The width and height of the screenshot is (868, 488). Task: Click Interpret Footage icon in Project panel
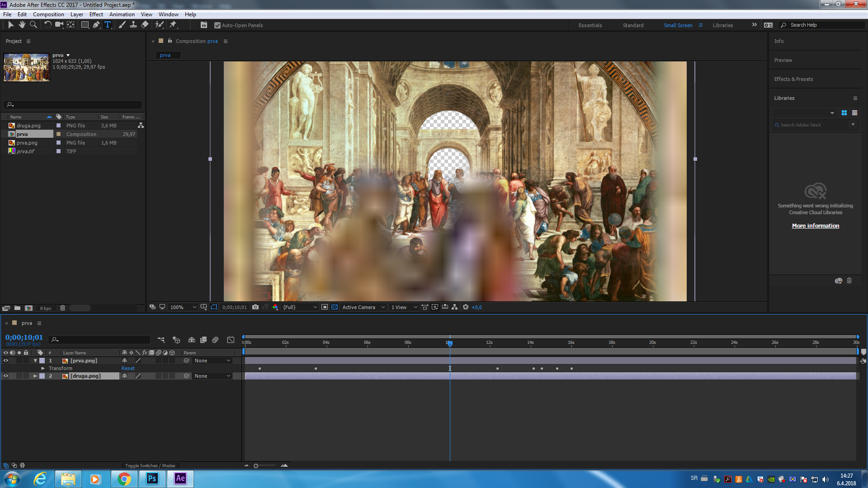tap(6, 308)
